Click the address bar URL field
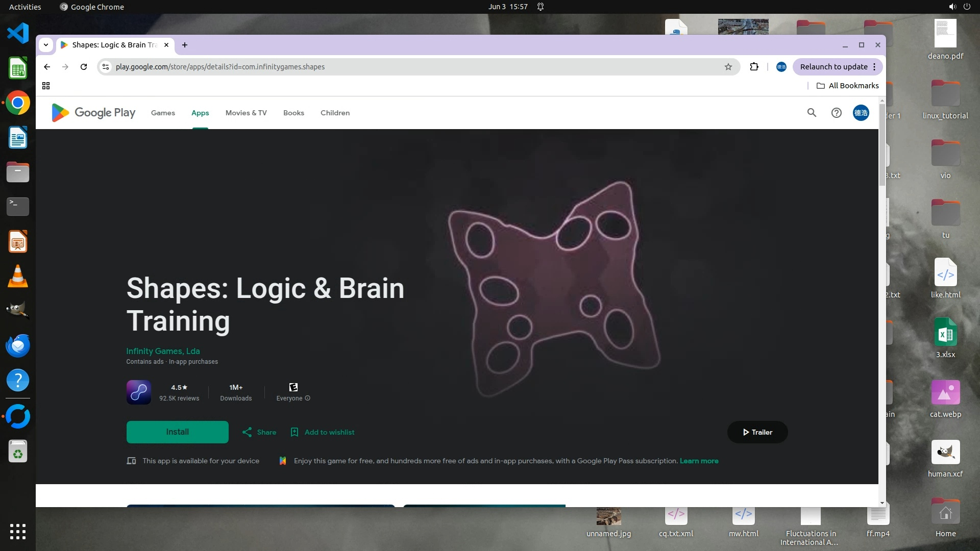Screen dimensions: 980x551 click(x=408, y=67)
